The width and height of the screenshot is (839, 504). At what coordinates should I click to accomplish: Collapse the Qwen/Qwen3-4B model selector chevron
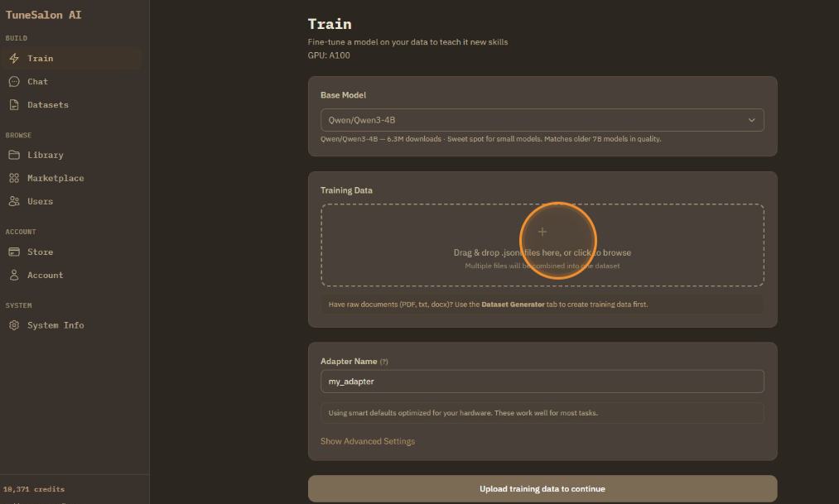coord(752,120)
